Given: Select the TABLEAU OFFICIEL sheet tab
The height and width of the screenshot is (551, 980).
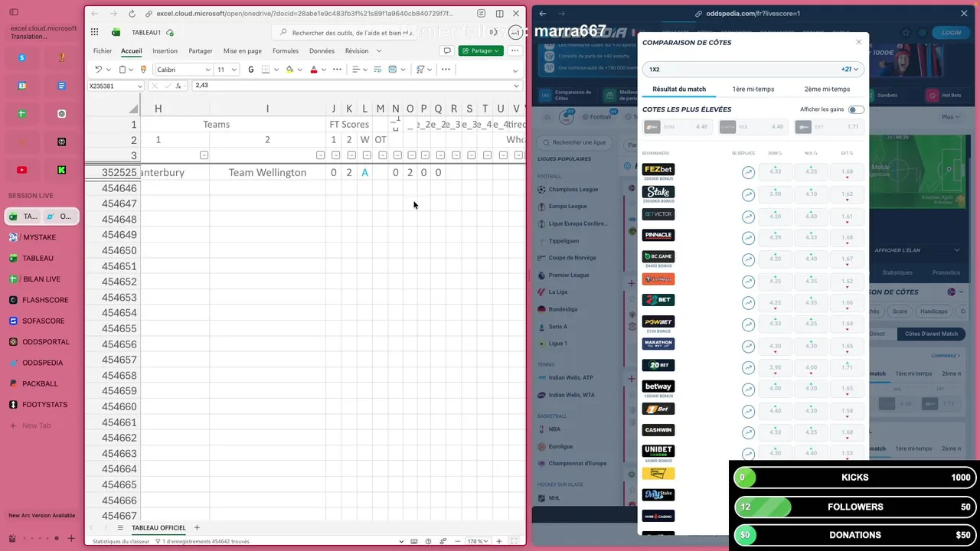Looking at the screenshot, I should [158, 528].
